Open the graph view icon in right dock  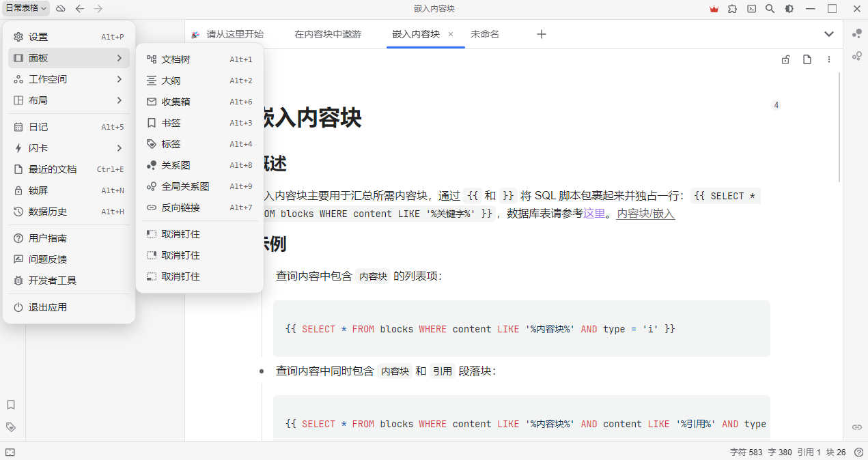pos(856,34)
